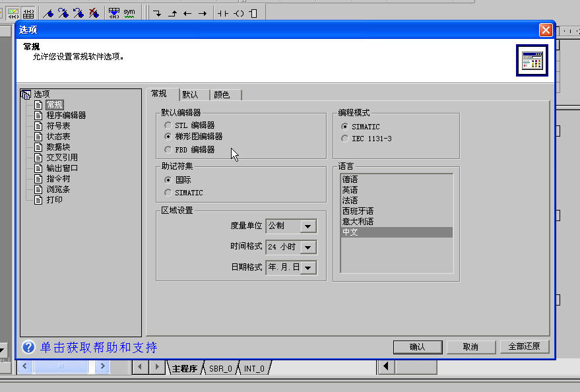Select the FBD 编辑器 radio button
580x392 pixels.
168,150
